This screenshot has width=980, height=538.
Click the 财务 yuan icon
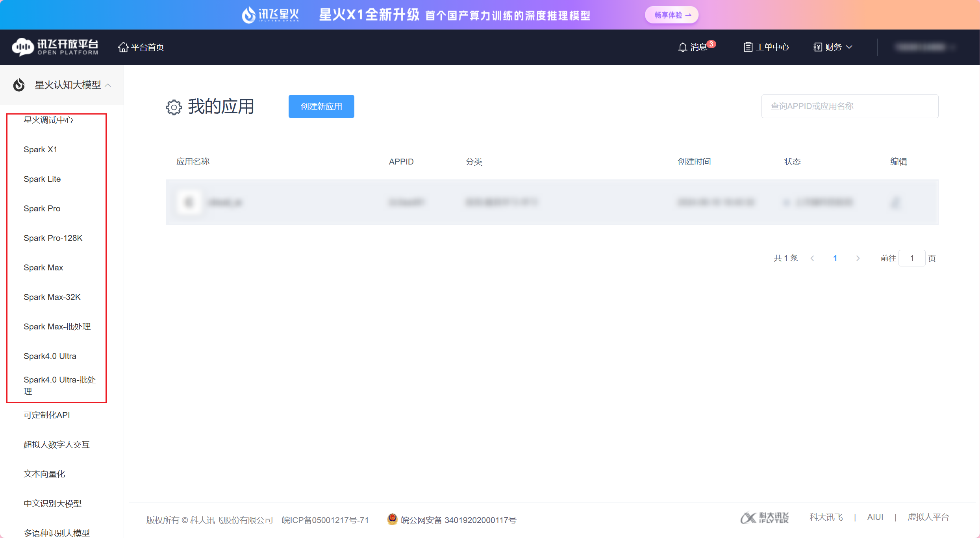coord(818,47)
